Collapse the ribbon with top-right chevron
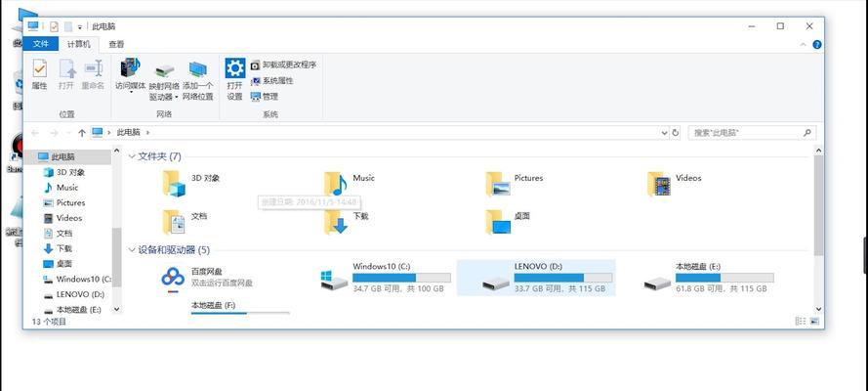The width and height of the screenshot is (868, 391). 804,44
